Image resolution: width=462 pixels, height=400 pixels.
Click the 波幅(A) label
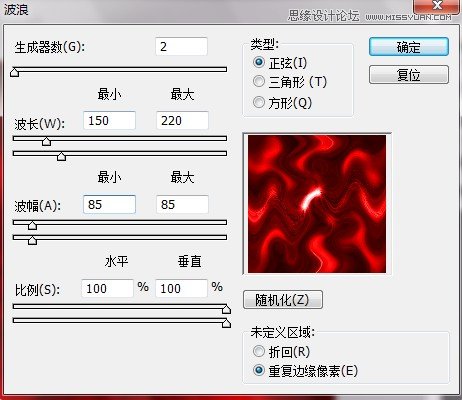pos(37,206)
